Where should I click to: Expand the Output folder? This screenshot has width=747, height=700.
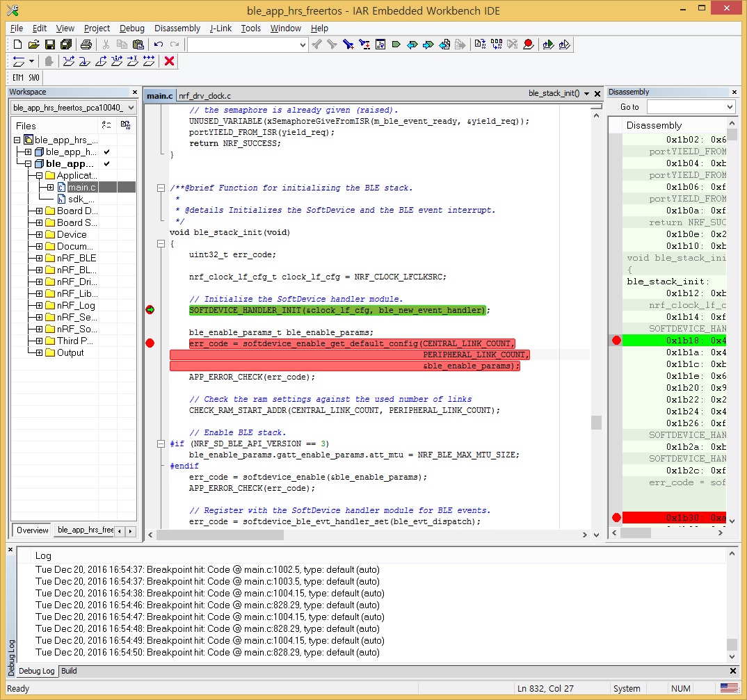[x=39, y=353]
